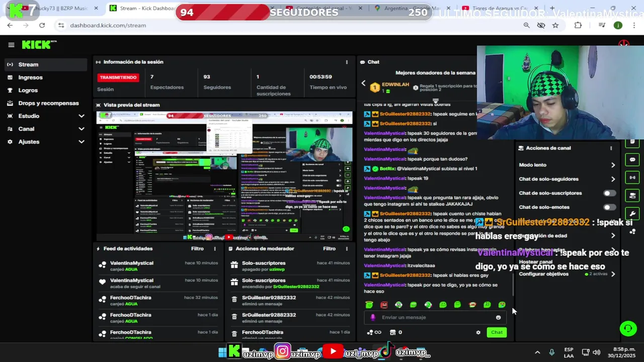Click uzimvp link in moderator actions

pyautogui.click(x=277, y=269)
